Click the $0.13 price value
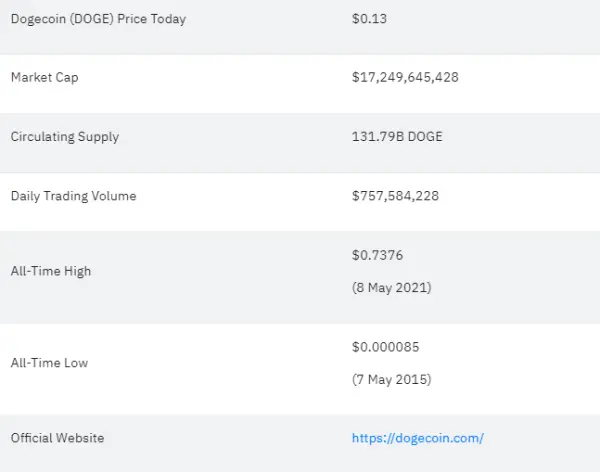Viewport: 600px width, 472px height. click(x=369, y=19)
